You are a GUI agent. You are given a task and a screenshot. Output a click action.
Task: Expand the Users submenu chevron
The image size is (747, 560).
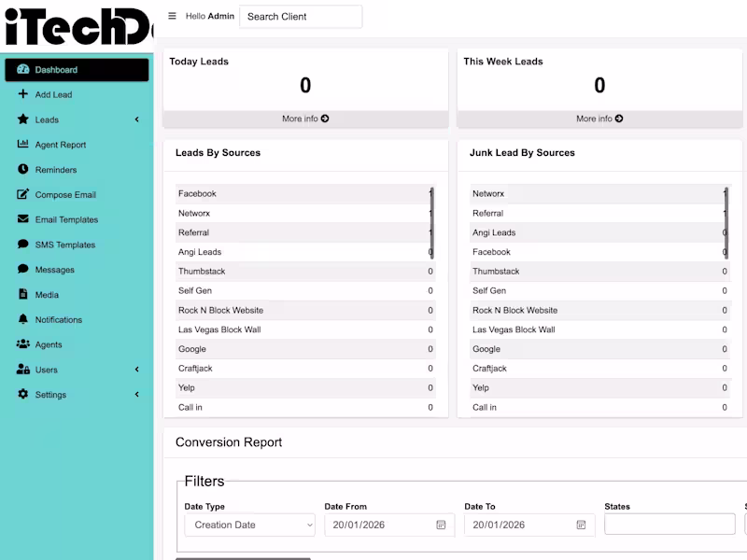137,370
